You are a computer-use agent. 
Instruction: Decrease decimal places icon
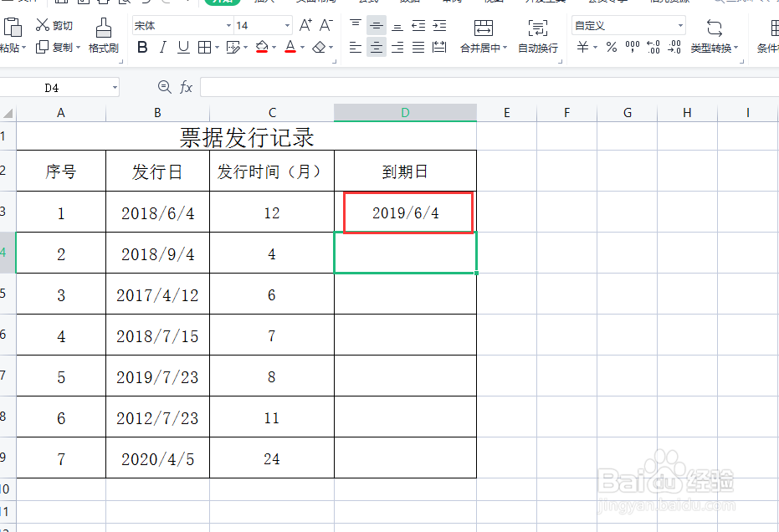(674, 47)
